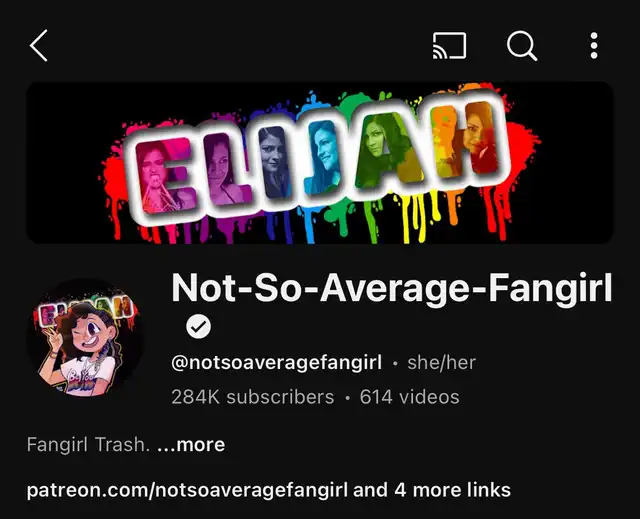Open the cartoon channel profile avatar
The image size is (640, 519).
[x=85, y=337]
